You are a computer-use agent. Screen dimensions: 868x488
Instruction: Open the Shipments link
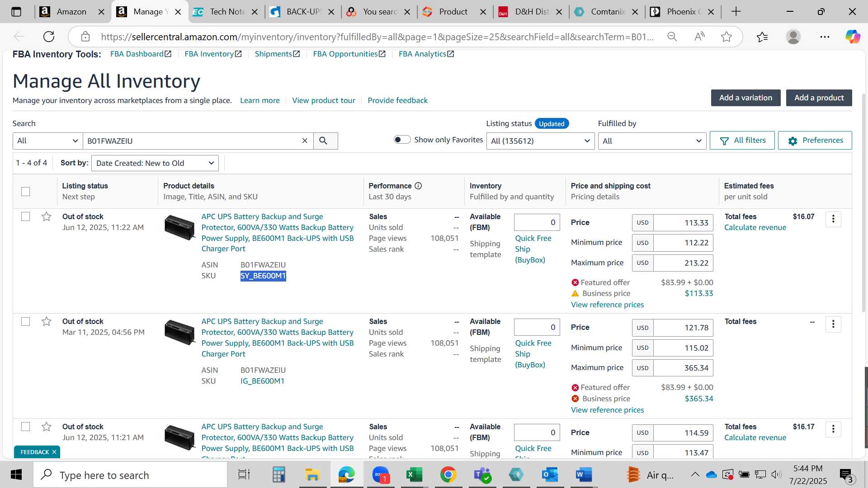(x=277, y=54)
